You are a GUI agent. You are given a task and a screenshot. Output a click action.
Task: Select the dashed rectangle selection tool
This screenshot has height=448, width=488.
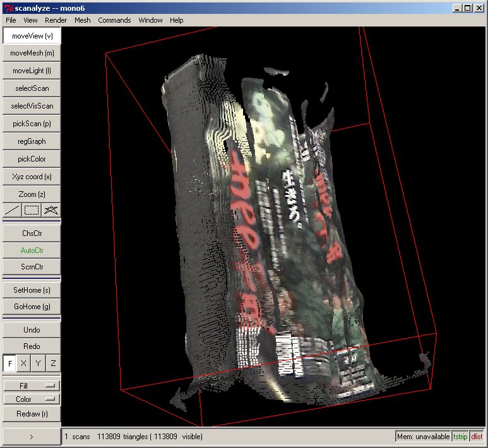[32, 210]
